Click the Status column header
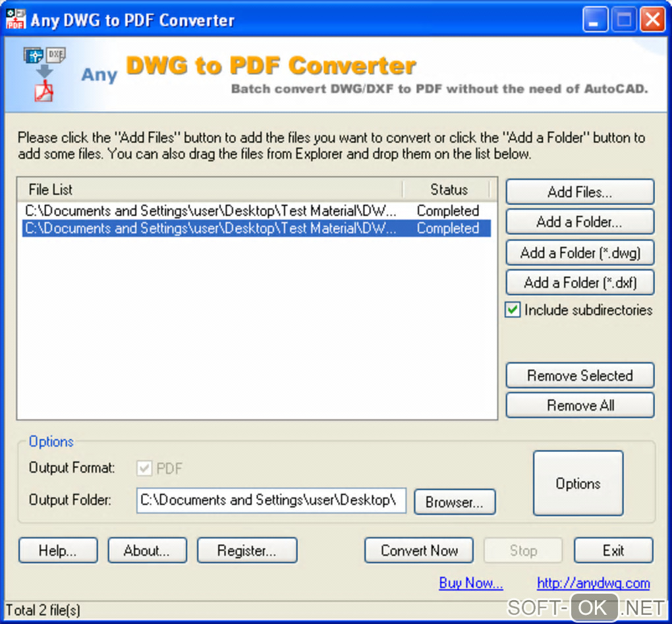 447,189
